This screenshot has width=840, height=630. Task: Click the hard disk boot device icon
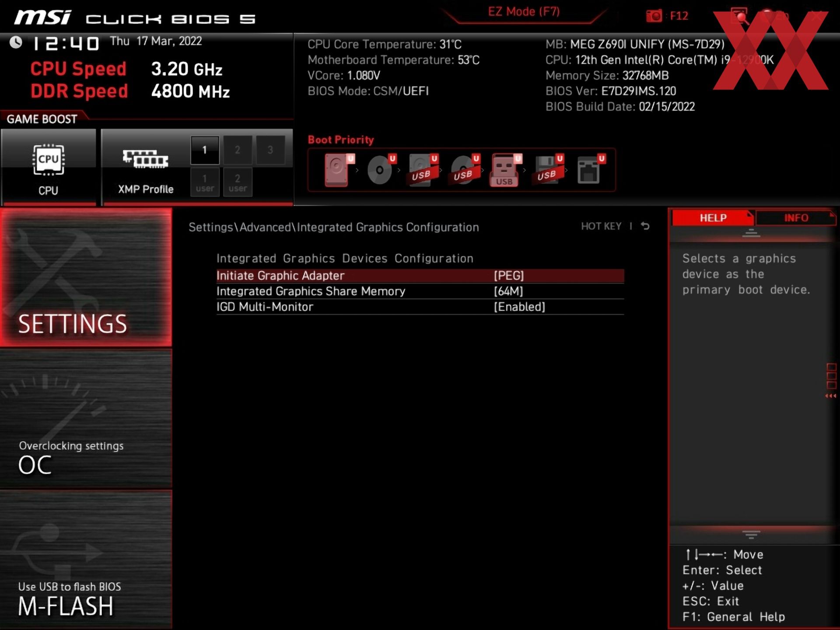(339, 170)
